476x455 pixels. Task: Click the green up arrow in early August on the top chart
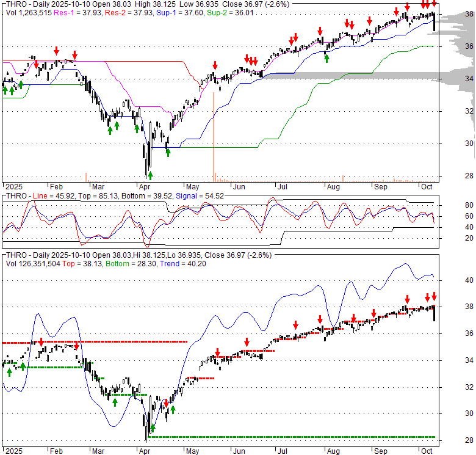[326, 58]
